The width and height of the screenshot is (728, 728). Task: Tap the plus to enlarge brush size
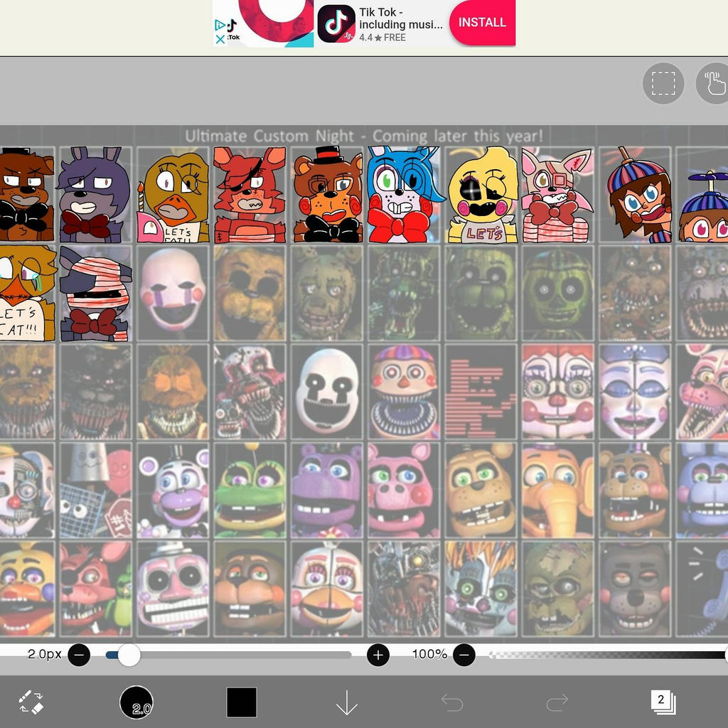(x=378, y=655)
